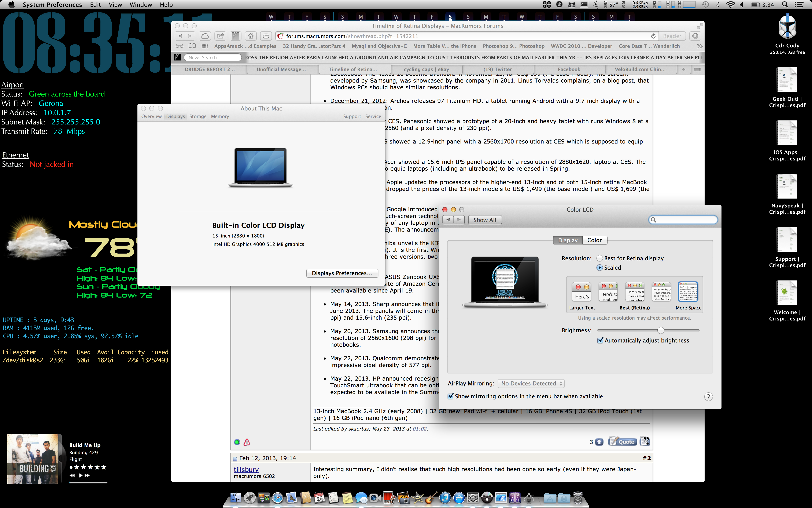Open Messages in the Dock
The height and width of the screenshot is (508, 812).
pos(361,498)
